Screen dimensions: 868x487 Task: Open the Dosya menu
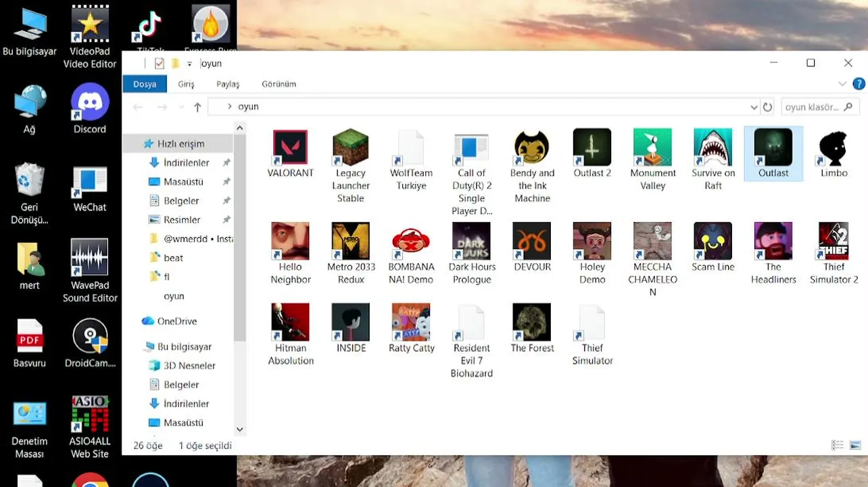coord(145,84)
